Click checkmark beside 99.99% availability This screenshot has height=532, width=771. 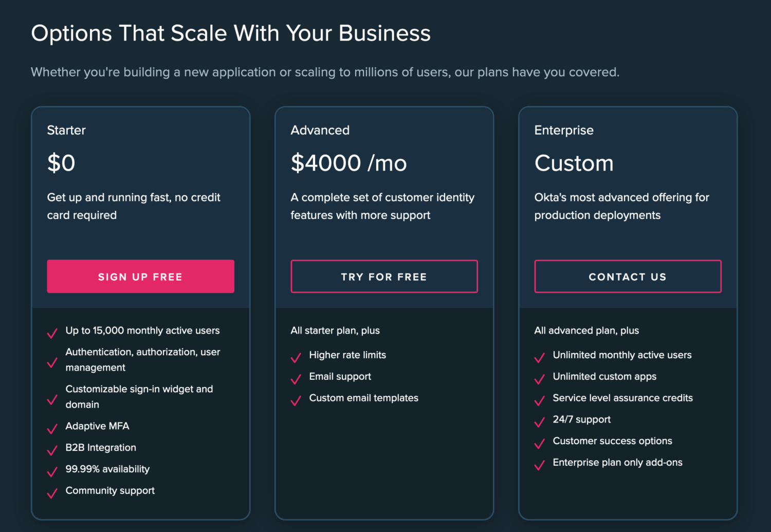coord(52,471)
